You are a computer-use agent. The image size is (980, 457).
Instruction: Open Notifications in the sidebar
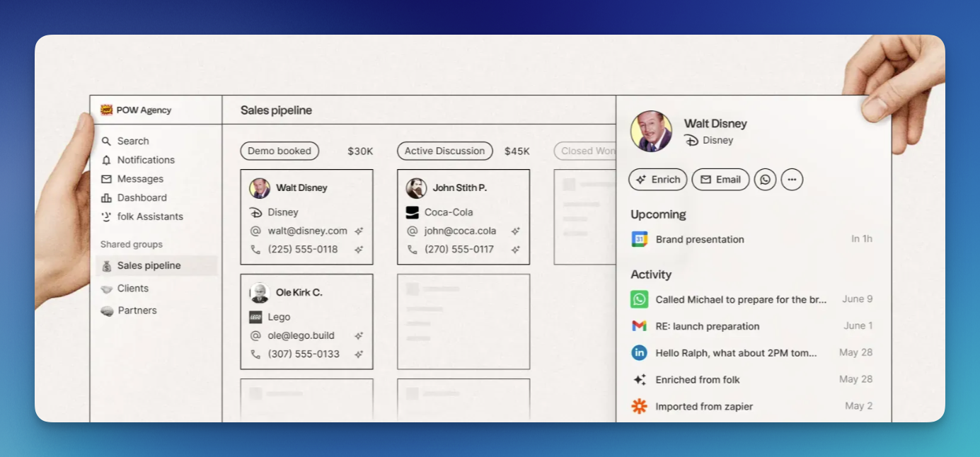tap(146, 160)
